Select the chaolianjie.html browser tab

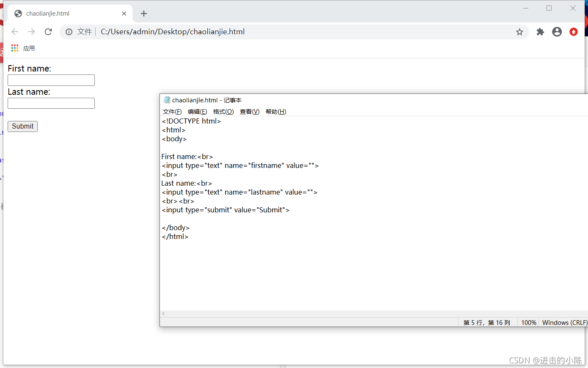coord(70,14)
